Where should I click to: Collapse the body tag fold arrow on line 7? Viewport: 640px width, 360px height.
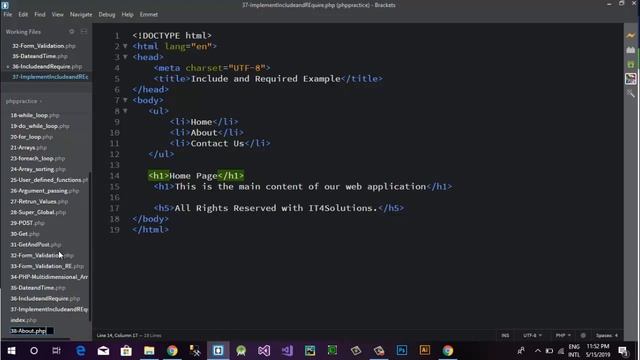[x=125, y=100]
